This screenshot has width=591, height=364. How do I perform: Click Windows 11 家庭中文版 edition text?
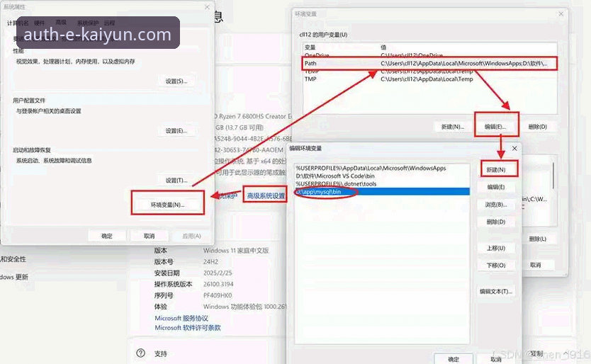(236, 250)
